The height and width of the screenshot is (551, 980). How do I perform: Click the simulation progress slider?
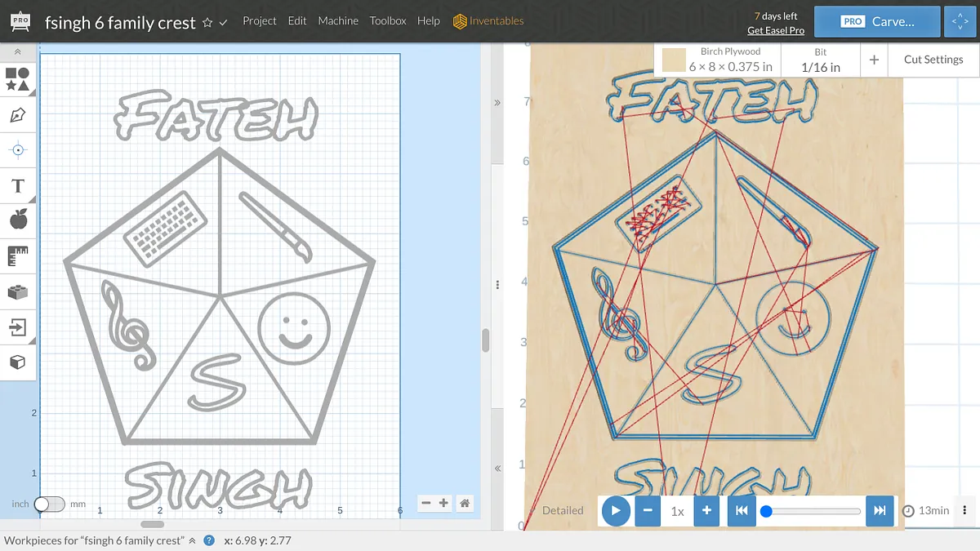coord(811,511)
